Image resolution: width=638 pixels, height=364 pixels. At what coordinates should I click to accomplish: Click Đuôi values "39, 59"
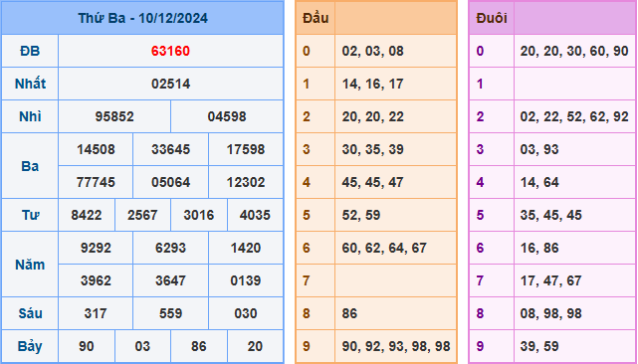[539, 346]
